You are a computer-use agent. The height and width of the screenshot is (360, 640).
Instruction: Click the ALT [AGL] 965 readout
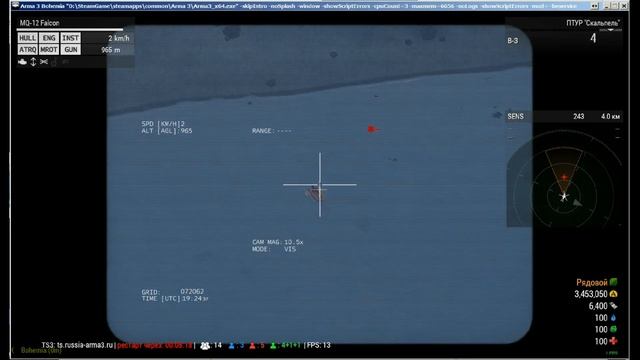[x=167, y=131]
